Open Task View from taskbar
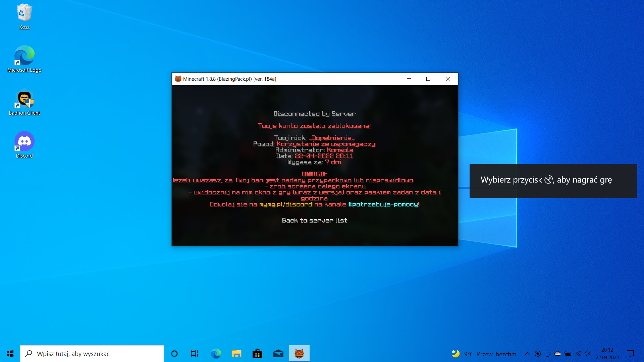This screenshot has height=362, width=644. tap(195, 354)
